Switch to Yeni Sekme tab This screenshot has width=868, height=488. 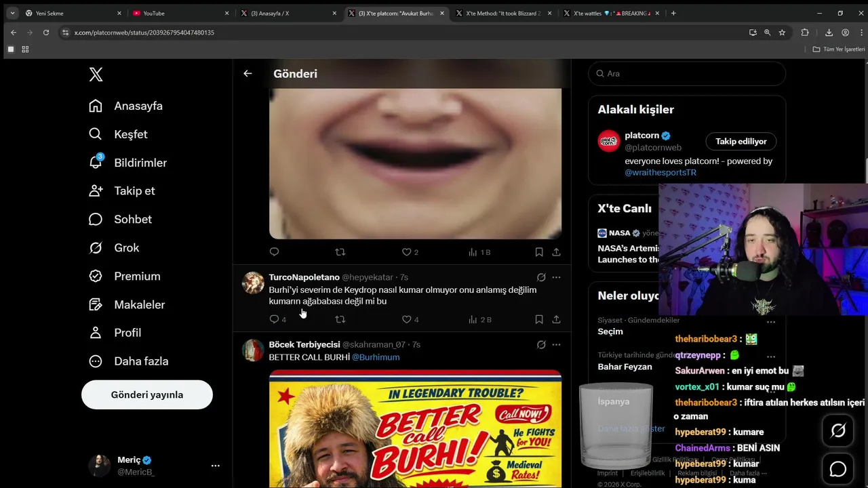pyautogui.click(x=73, y=13)
